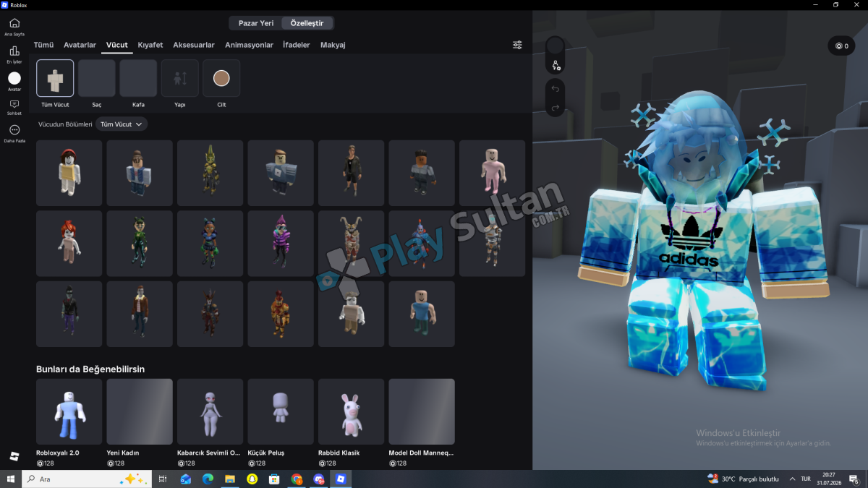Open the Avatarlar tab
Image resolution: width=868 pixels, height=488 pixels.
click(80, 45)
